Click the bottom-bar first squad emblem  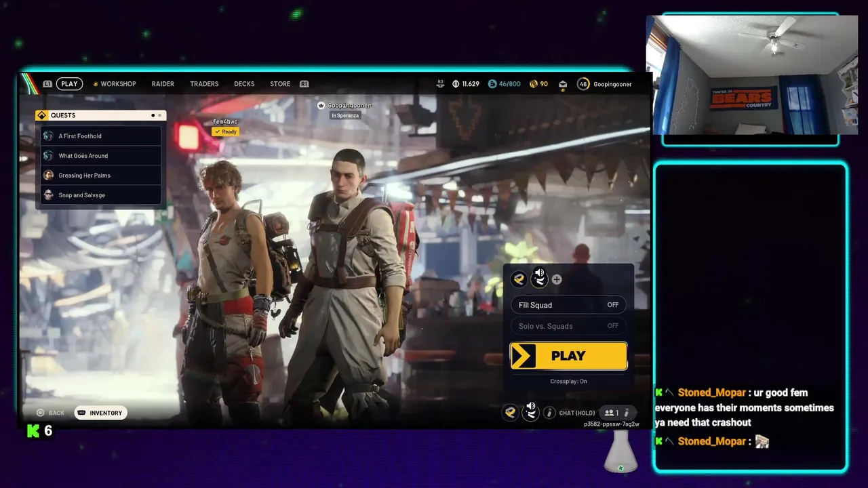pyautogui.click(x=510, y=412)
